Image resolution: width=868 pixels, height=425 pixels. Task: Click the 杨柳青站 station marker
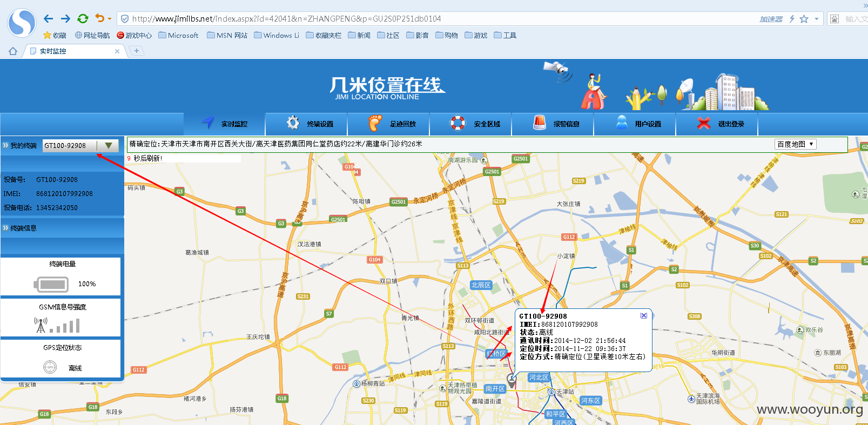point(356,384)
